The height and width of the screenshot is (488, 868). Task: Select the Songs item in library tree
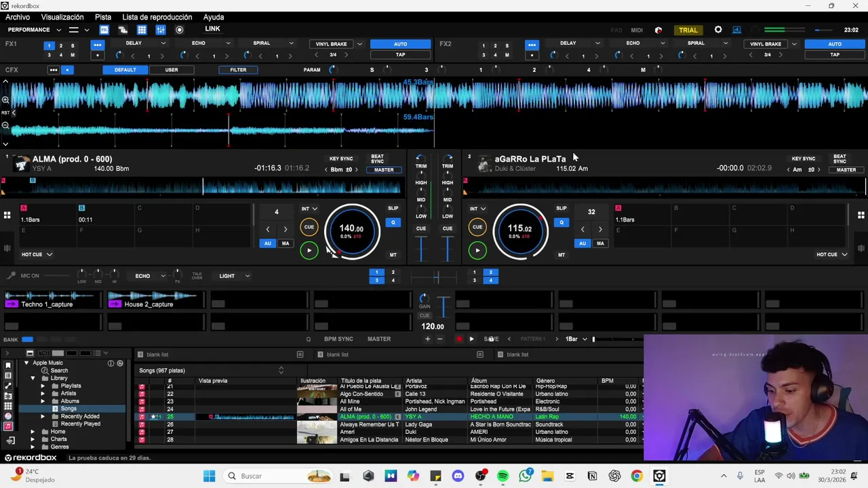[68, 409]
